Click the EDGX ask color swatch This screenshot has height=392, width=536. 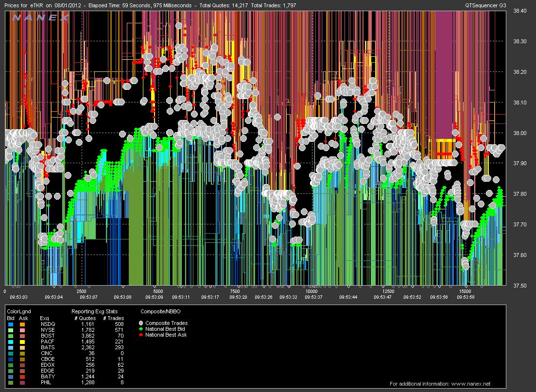[22, 365]
